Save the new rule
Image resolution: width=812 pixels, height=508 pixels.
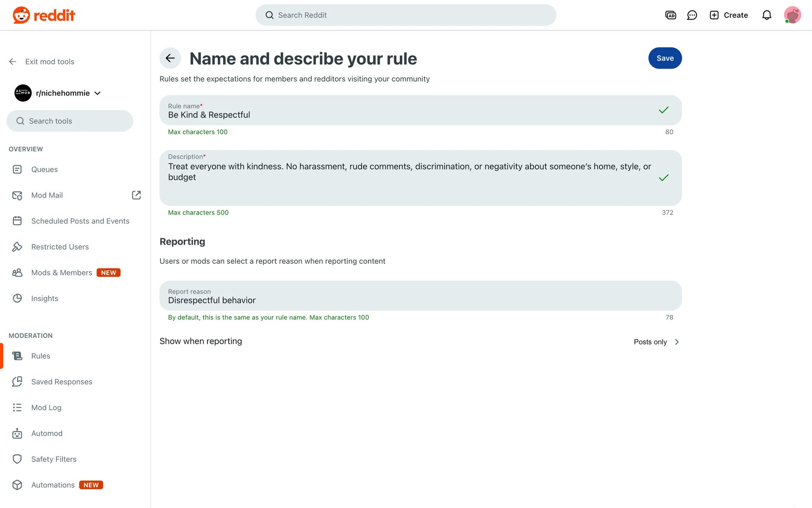pos(665,58)
